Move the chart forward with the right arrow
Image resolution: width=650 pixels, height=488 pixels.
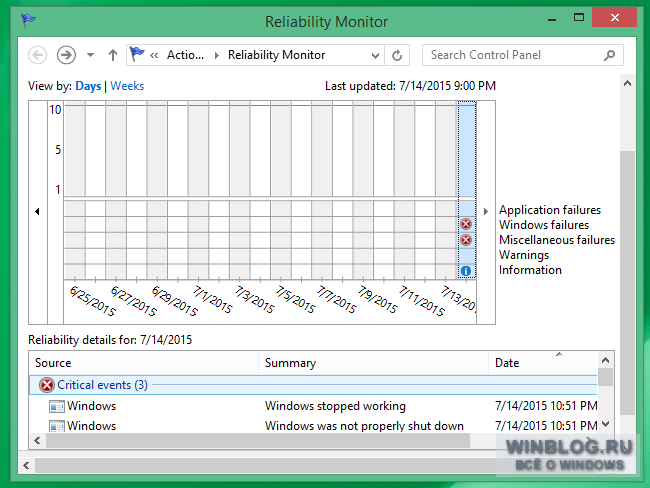pos(486,211)
